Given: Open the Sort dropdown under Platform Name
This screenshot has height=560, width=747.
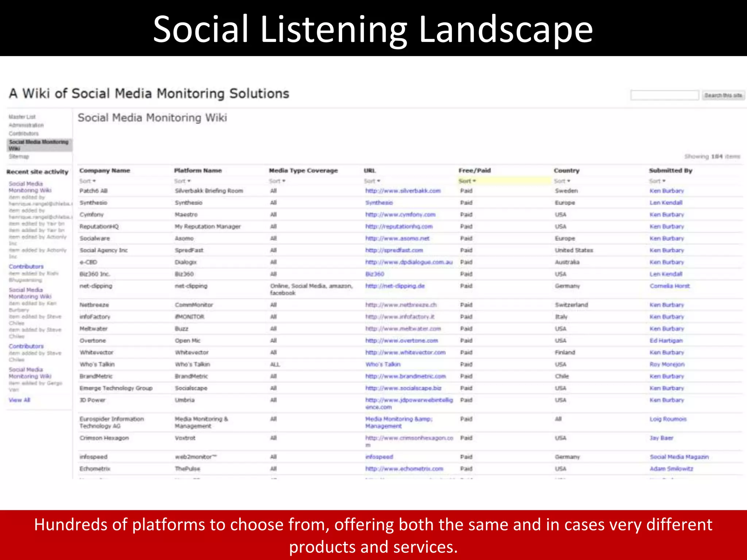Looking at the screenshot, I should [182, 181].
